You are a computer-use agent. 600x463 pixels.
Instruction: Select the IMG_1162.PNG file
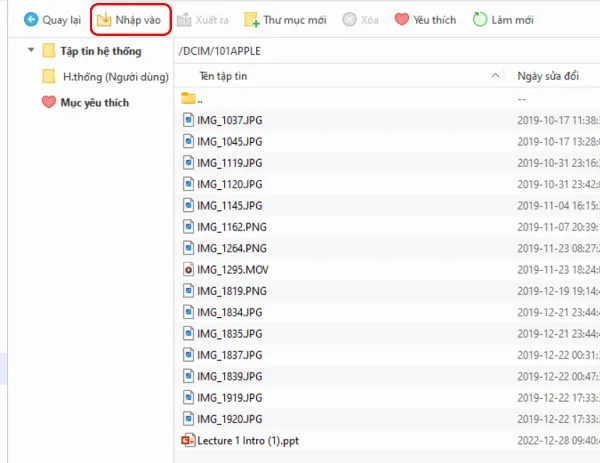[x=232, y=227]
